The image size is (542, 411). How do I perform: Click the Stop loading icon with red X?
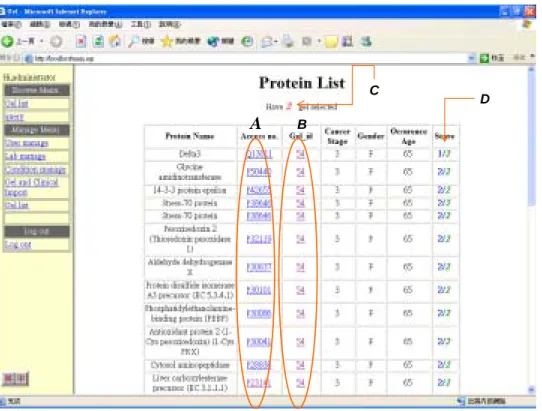[x=81, y=41]
